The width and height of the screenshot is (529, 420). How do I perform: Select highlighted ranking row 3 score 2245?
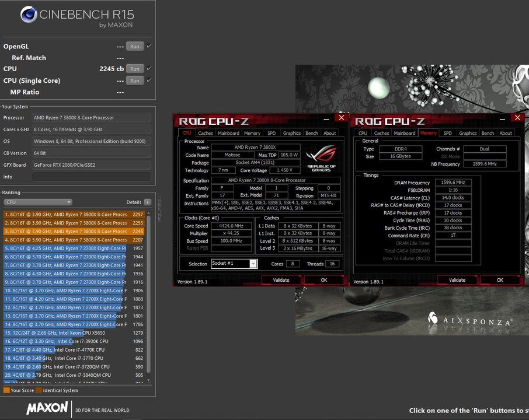(x=74, y=231)
